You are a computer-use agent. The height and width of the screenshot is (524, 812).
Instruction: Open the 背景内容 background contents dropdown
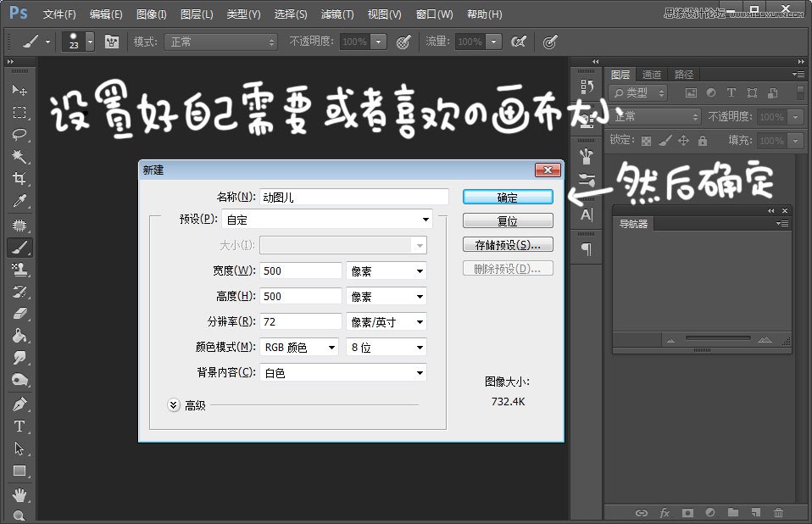pyautogui.click(x=343, y=373)
